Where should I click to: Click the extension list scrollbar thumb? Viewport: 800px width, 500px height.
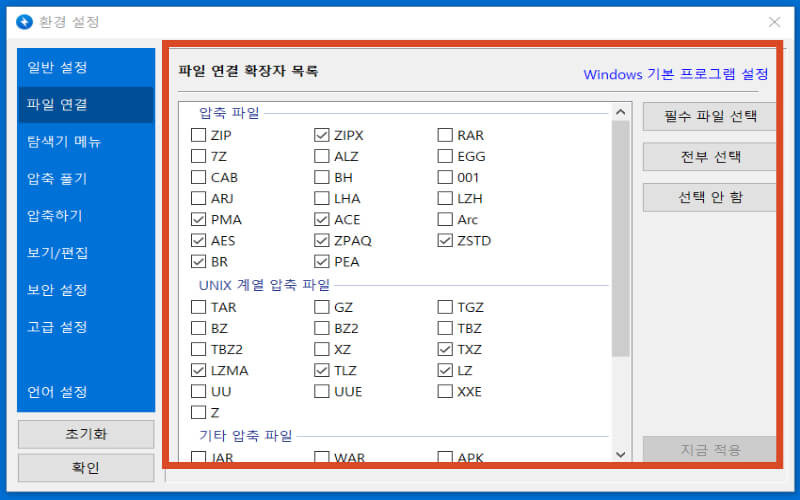620,239
